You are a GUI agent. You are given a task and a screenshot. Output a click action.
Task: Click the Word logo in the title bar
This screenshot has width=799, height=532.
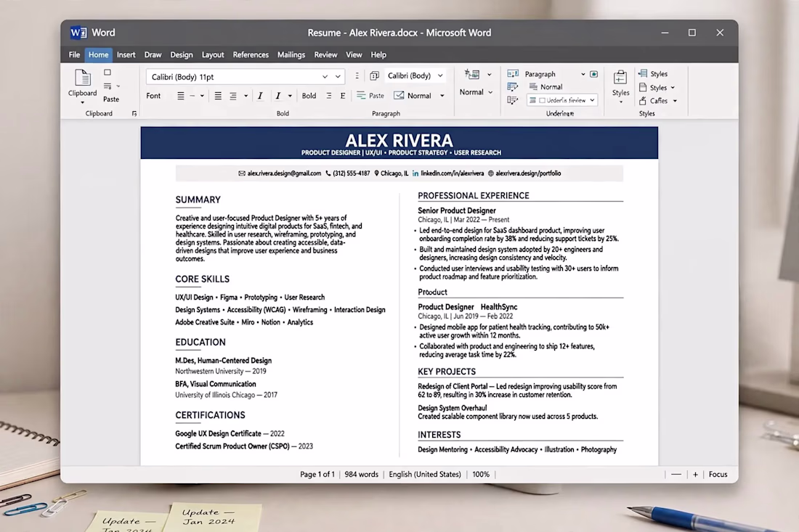coord(78,33)
